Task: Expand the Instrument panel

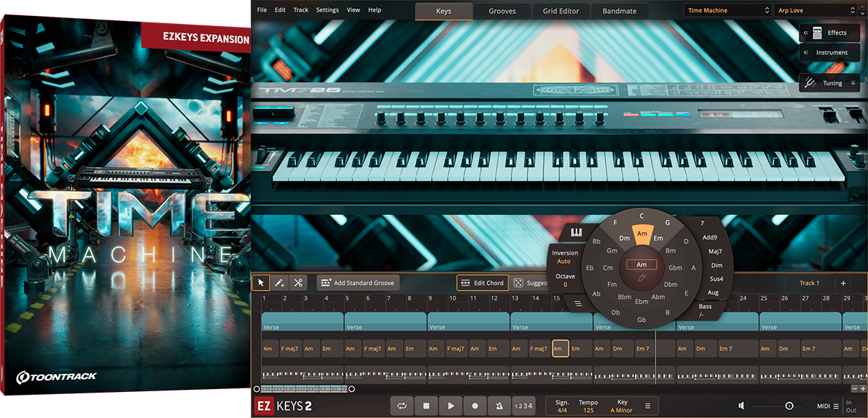Action: pos(830,52)
